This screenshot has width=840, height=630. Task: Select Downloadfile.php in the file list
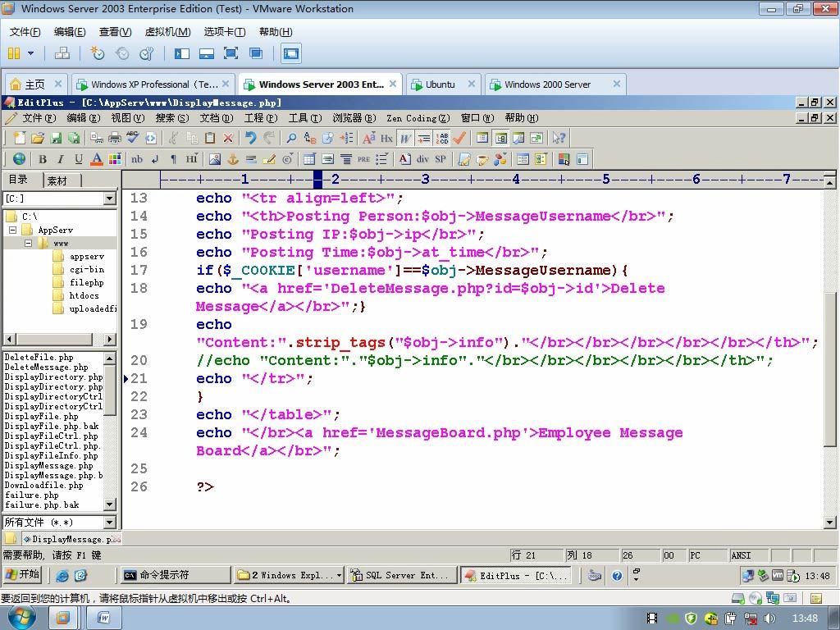tap(44, 486)
